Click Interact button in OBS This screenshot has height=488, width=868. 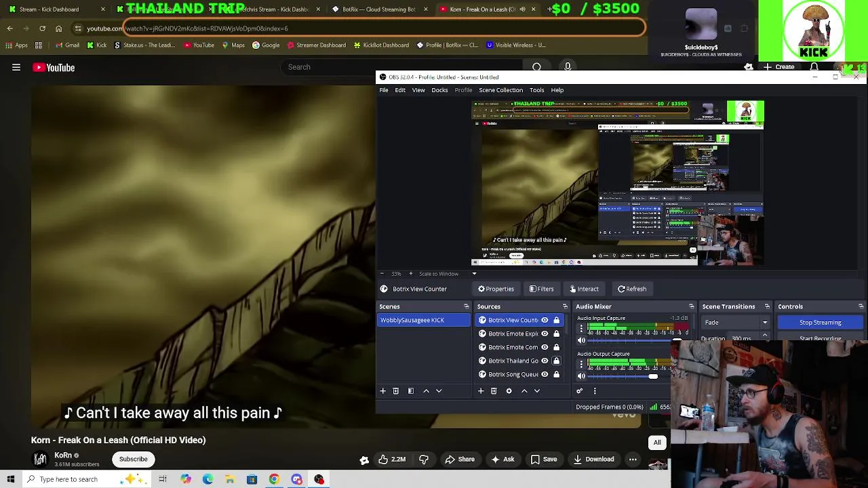click(x=584, y=289)
